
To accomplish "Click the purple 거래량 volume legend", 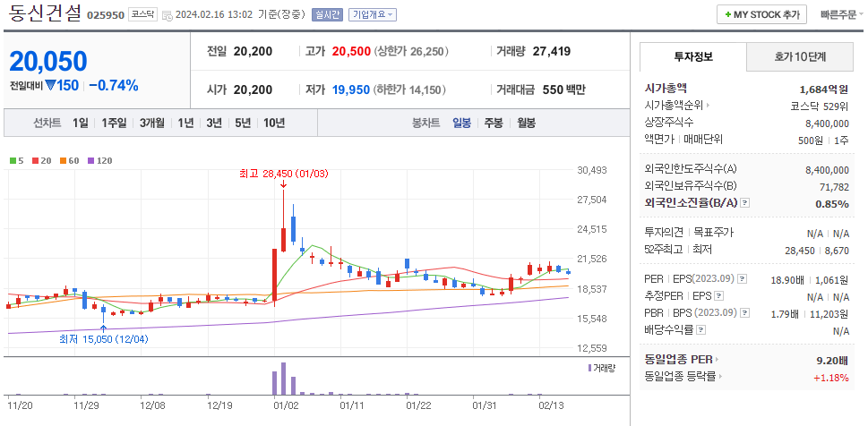I will click(x=602, y=368).
